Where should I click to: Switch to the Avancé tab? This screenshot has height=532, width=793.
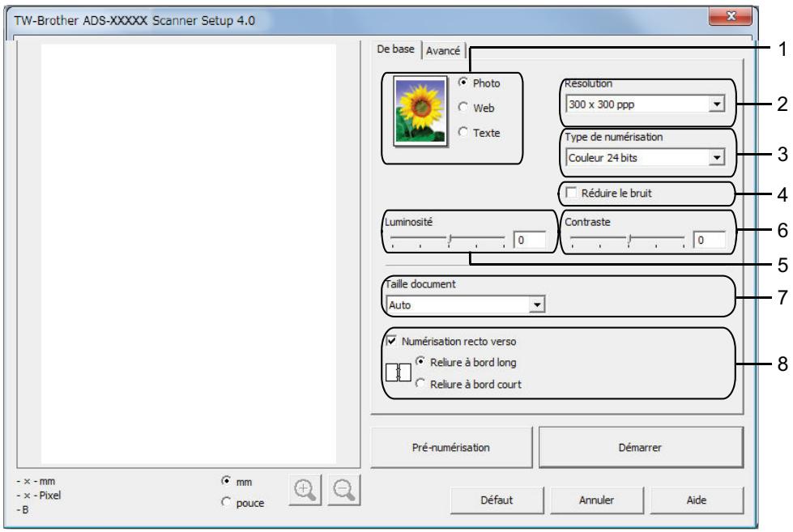tap(443, 51)
